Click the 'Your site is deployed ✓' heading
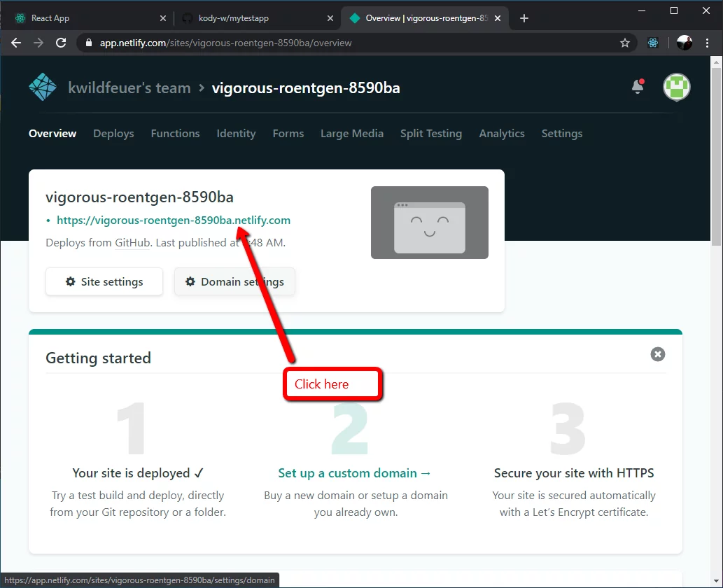Viewport: 723px width, 588px height. [x=138, y=473]
